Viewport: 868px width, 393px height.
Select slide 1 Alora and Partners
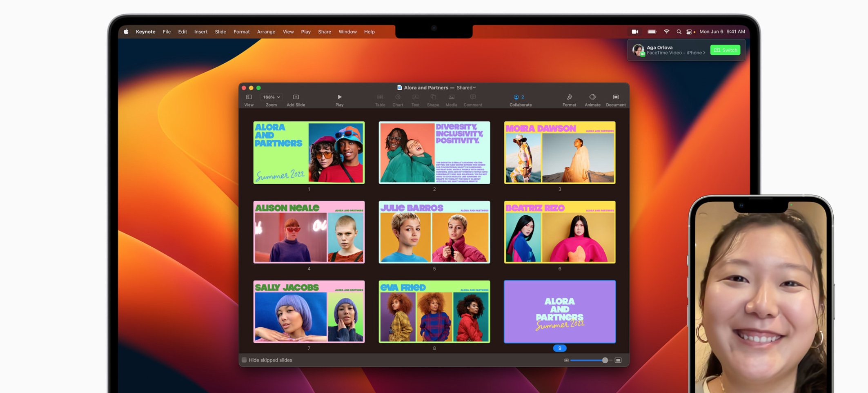tap(309, 152)
